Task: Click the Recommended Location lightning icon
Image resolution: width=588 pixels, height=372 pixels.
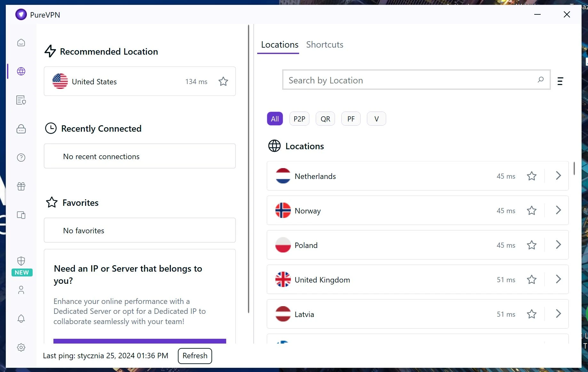Action: point(50,51)
